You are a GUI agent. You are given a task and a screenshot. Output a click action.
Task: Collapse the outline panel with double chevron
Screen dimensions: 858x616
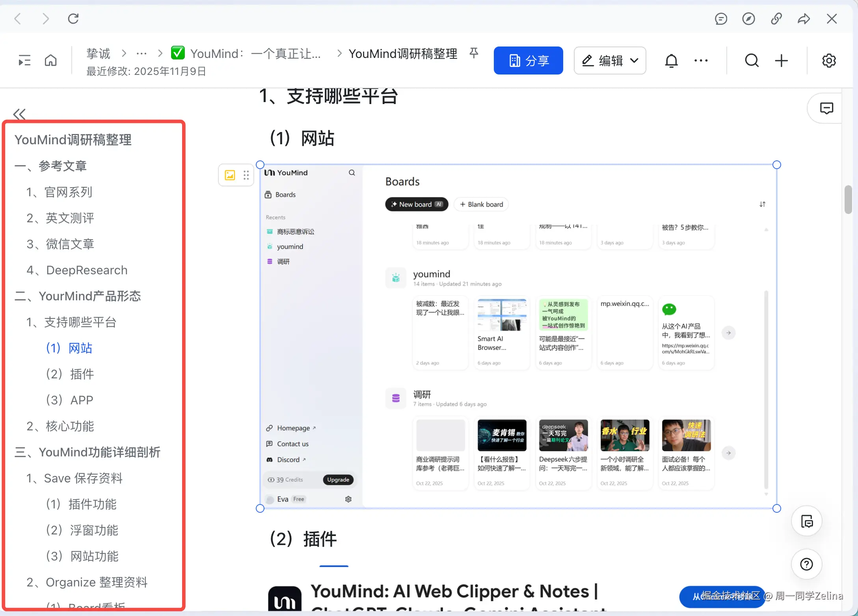coord(19,114)
